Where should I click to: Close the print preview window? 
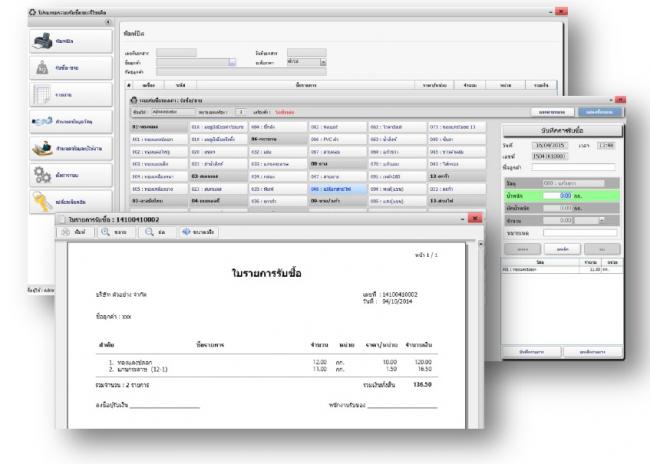[475, 219]
